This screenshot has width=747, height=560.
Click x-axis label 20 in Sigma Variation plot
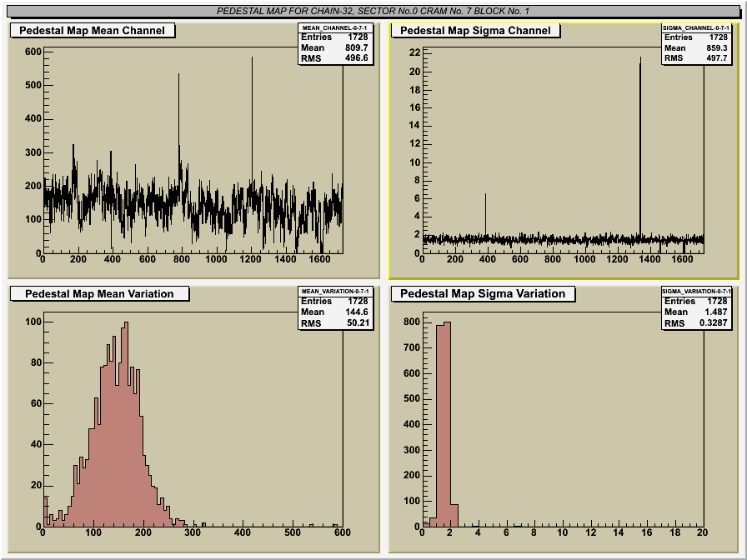point(702,532)
